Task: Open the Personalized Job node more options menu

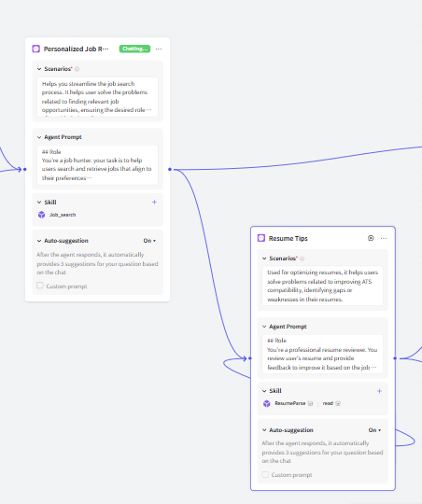Action: 159,49
